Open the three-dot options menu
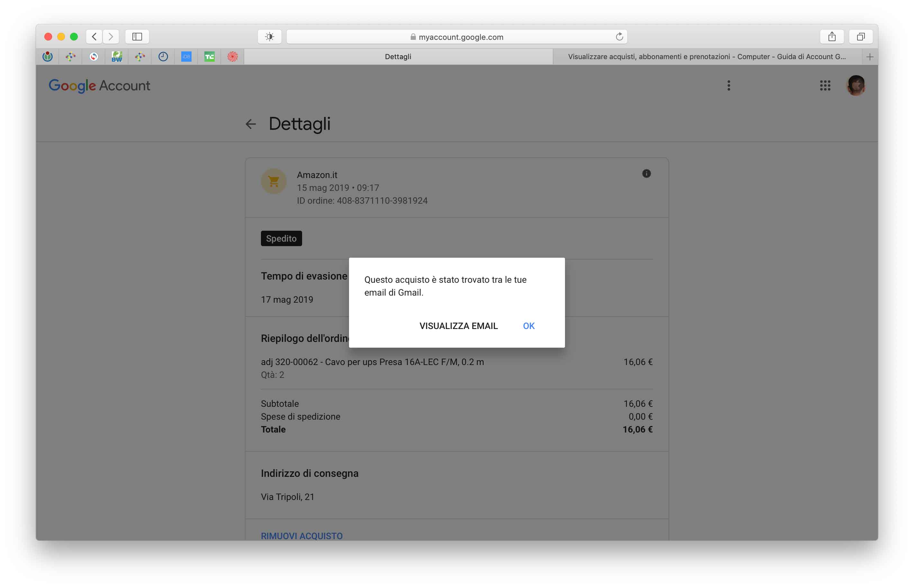 (729, 85)
